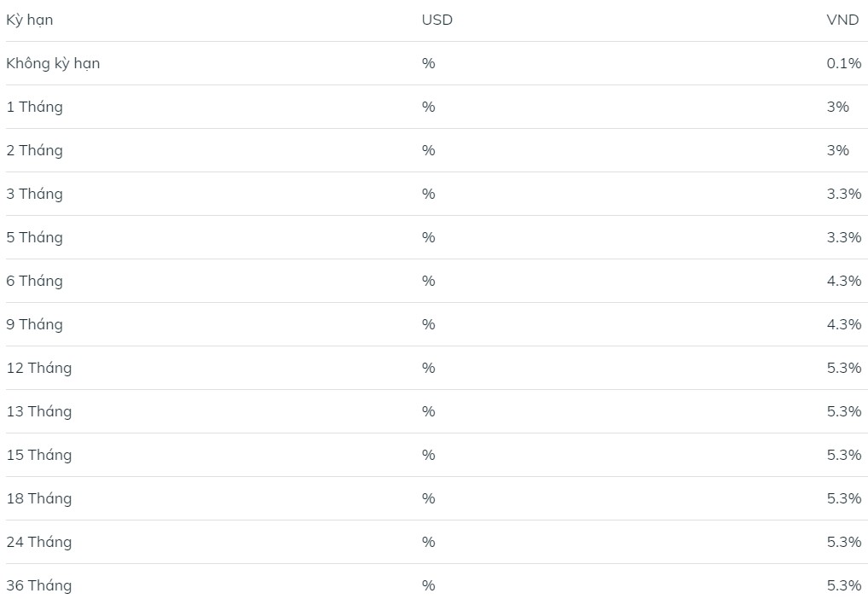The height and width of the screenshot is (599, 868).
Task: Click the 2 Tháng term label
Action: 34,150
